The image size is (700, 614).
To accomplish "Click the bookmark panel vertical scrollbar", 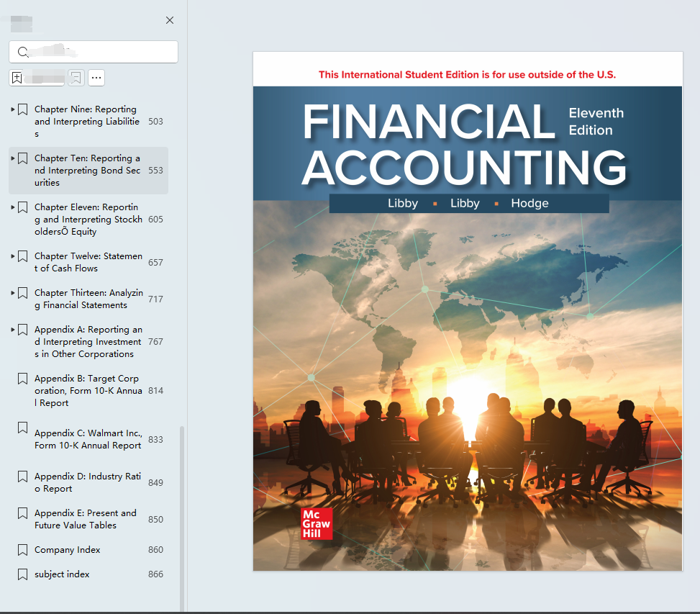I will tap(182, 518).
